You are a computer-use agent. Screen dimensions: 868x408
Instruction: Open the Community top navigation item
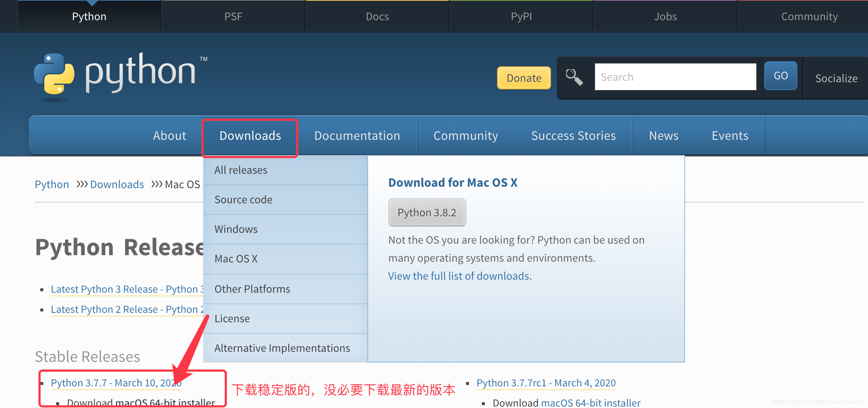809,16
